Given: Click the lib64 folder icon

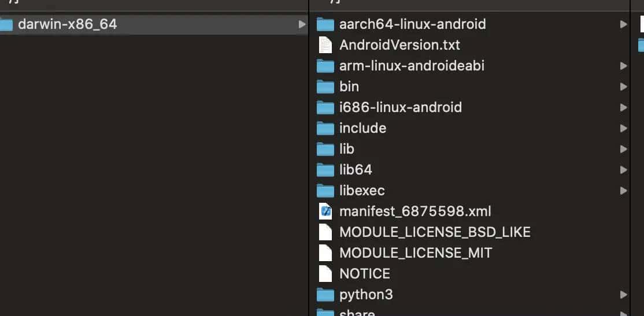Looking at the screenshot, I should [325, 170].
